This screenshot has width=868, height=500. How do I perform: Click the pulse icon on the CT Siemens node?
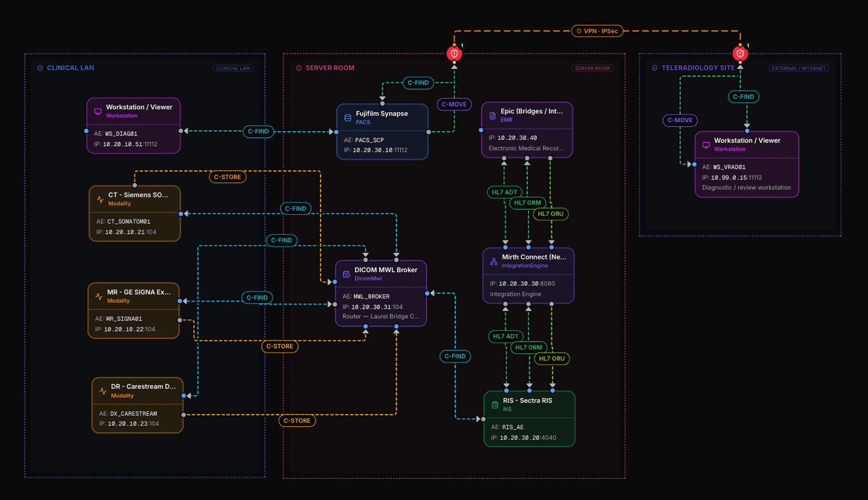[100, 200]
